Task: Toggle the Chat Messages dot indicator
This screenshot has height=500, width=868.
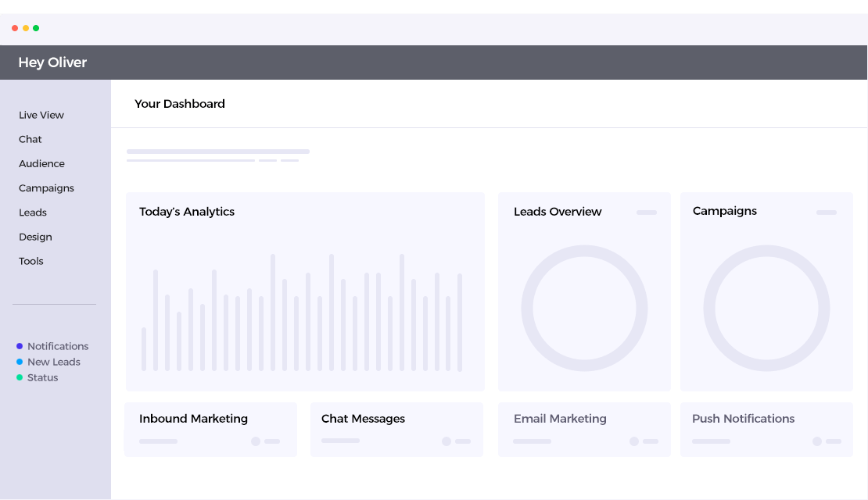Action: click(x=447, y=441)
